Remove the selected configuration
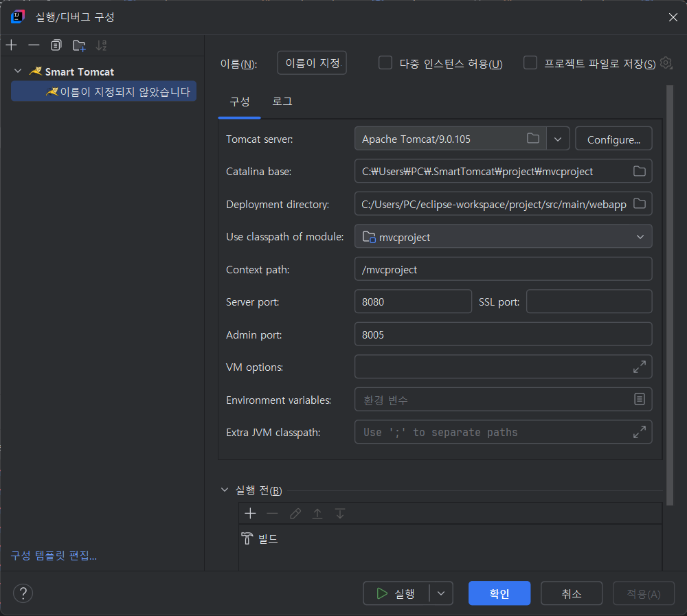Image resolution: width=687 pixels, height=616 pixels. click(34, 45)
